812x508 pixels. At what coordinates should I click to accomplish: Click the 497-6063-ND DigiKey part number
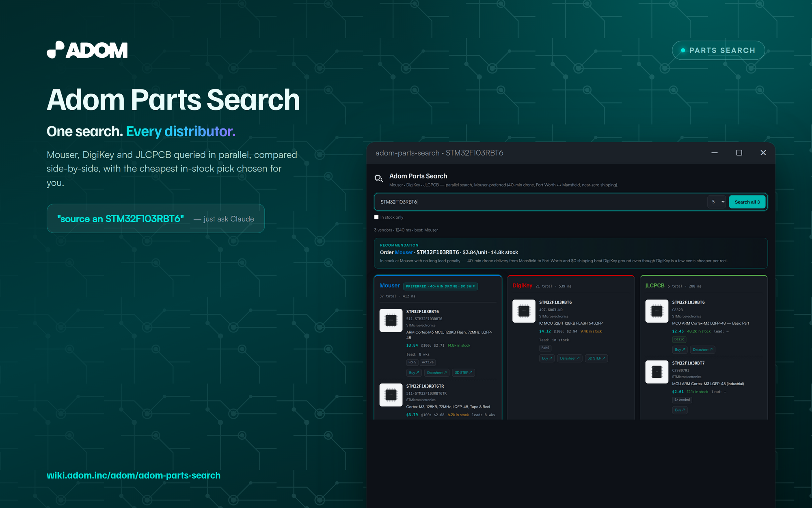[x=551, y=310]
